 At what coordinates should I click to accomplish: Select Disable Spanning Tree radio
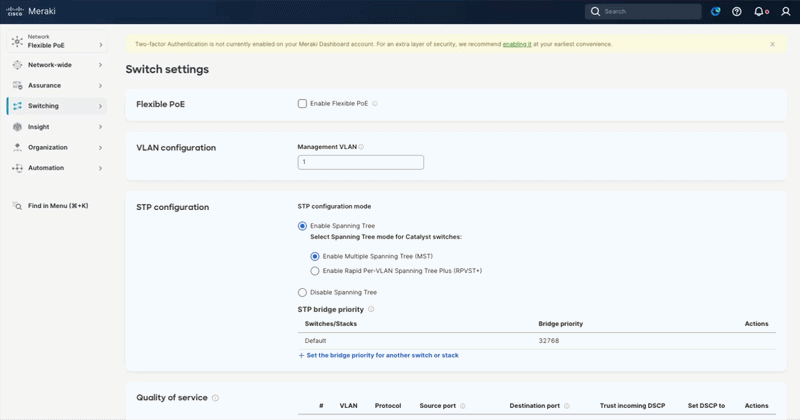[x=302, y=292]
